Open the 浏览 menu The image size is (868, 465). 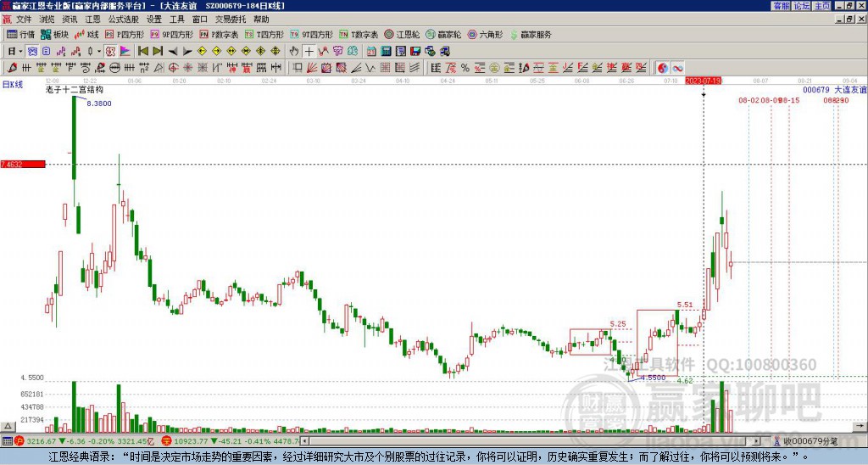tap(47, 20)
